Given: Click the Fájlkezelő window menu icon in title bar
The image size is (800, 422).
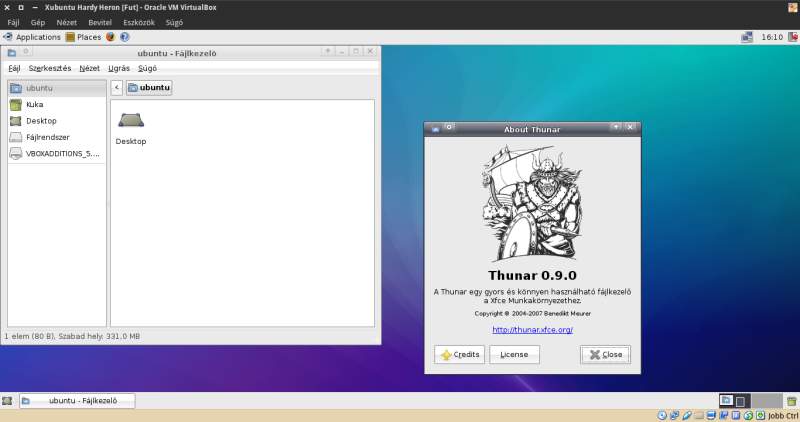Looking at the screenshot, I should pos(12,52).
